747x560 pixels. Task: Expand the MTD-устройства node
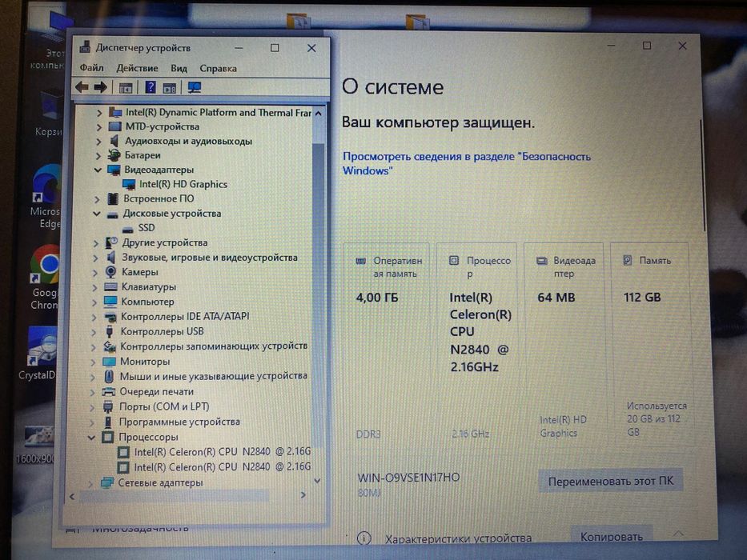[x=98, y=127]
